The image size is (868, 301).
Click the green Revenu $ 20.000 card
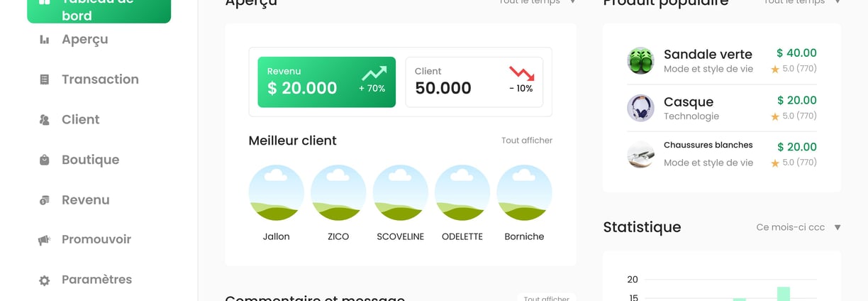point(326,82)
